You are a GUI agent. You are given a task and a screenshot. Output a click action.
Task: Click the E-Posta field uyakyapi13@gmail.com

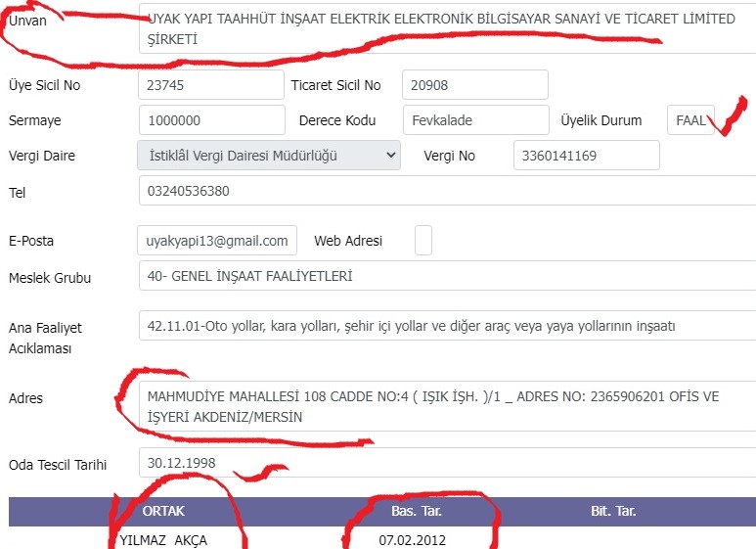(217, 240)
